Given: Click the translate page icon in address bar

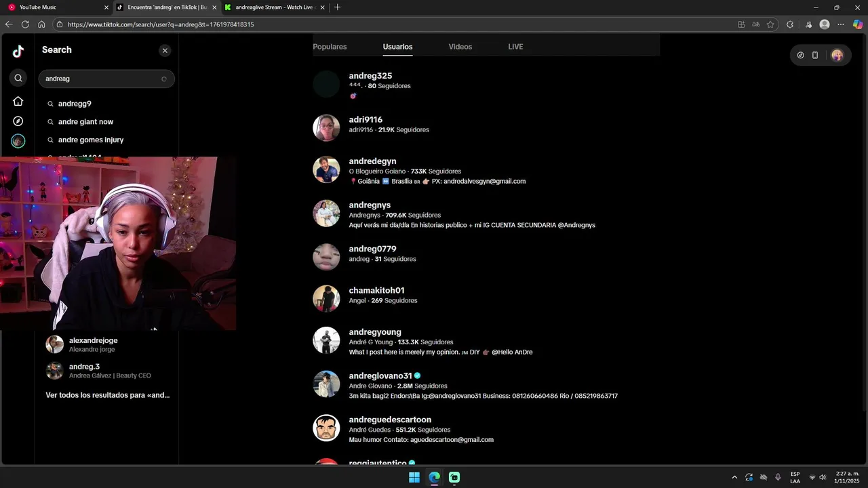Looking at the screenshot, I should [755, 24].
